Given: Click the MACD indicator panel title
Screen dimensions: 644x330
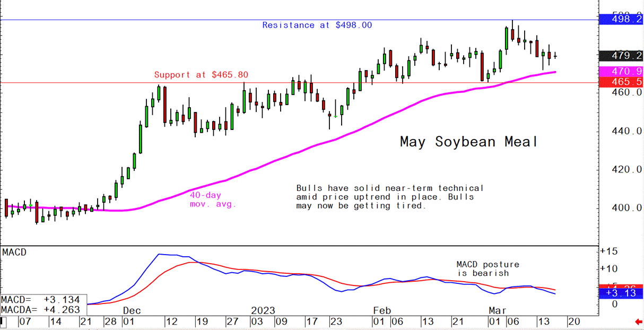Looking at the screenshot, I should click(x=14, y=253).
